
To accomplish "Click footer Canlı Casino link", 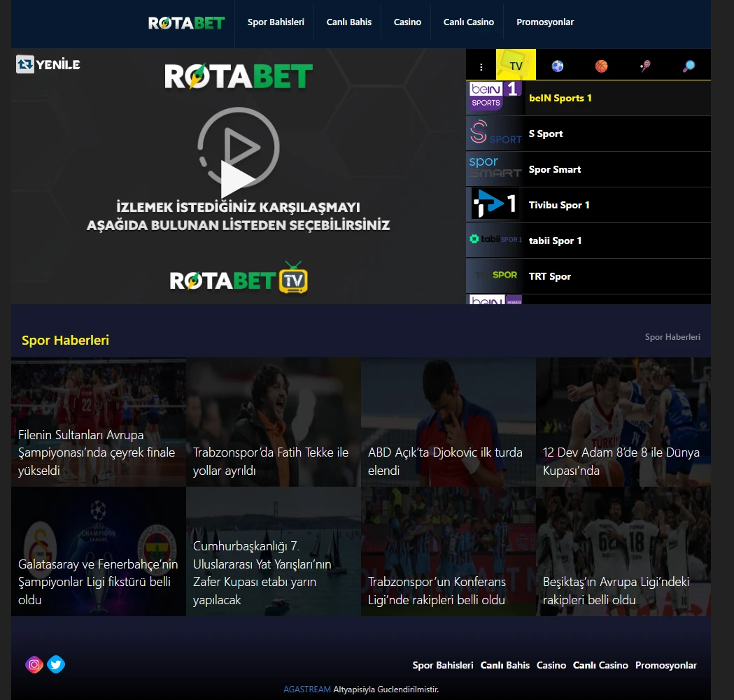I will tap(600, 665).
